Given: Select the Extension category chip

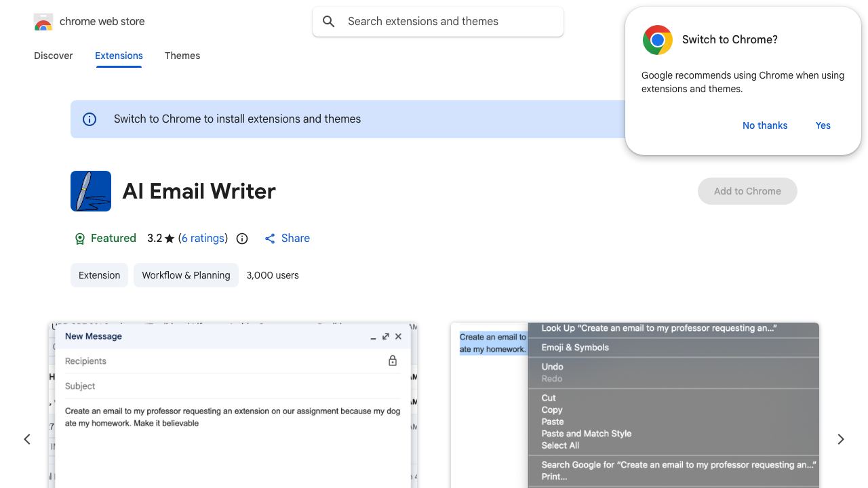Looking at the screenshot, I should point(99,275).
